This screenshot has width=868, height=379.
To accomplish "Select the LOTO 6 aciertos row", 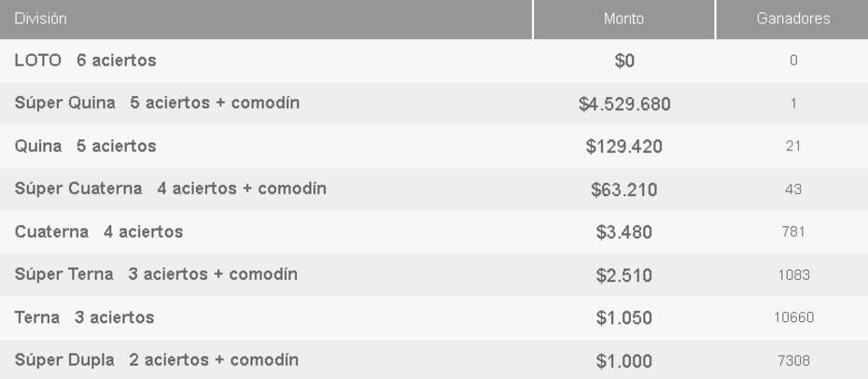I will point(434,61).
